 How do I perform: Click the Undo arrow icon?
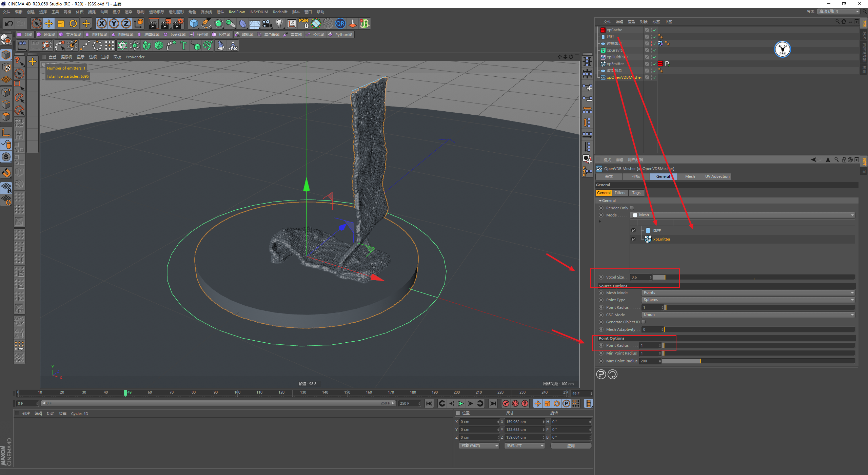click(9, 23)
